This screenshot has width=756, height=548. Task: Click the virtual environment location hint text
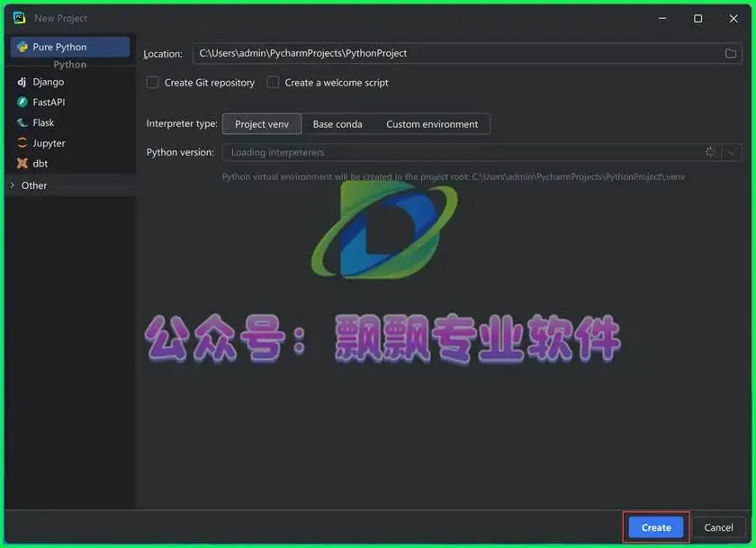click(454, 177)
